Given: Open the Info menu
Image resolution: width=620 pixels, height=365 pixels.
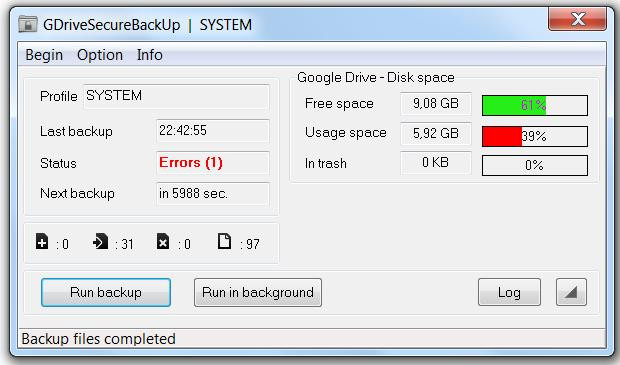Looking at the screenshot, I should (149, 55).
